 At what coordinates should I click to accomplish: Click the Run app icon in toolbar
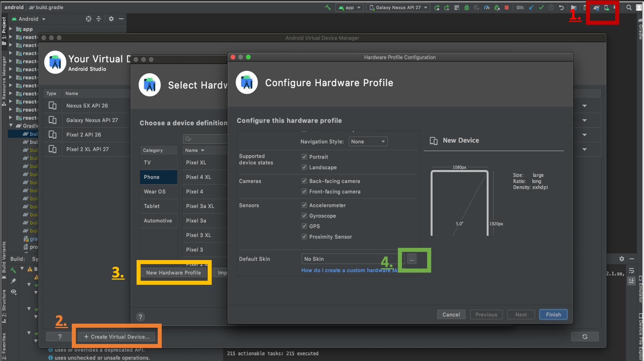437,7
